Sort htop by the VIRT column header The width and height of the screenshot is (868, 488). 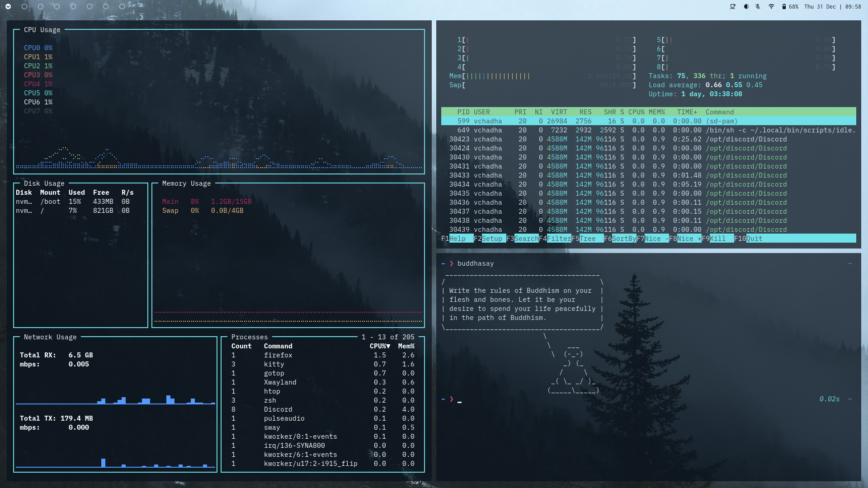(x=559, y=112)
